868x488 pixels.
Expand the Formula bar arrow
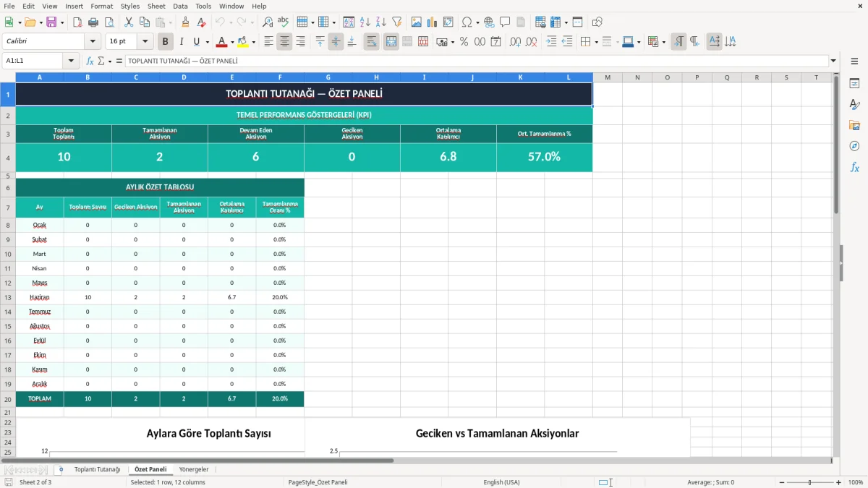coord(833,61)
